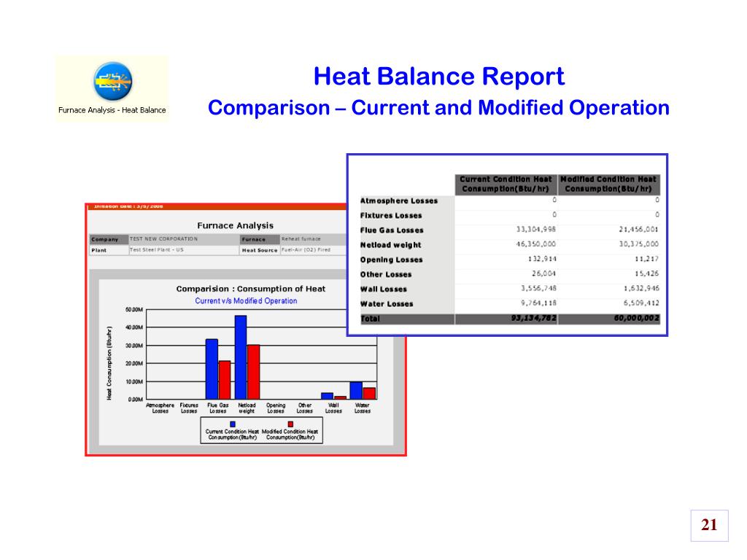The height and width of the screenshot is (560, 747).
Task: Click the 'Furnace Analysis' report heading
Action: (236, 226)
